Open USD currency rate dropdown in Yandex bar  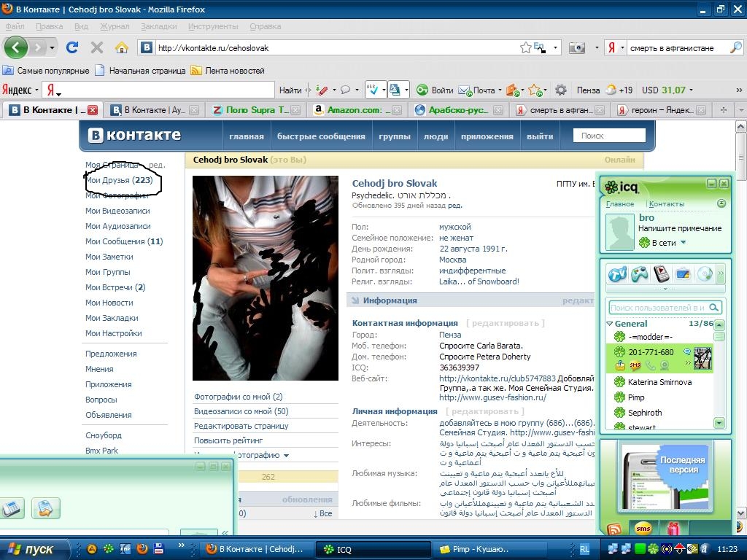(691, 90)
